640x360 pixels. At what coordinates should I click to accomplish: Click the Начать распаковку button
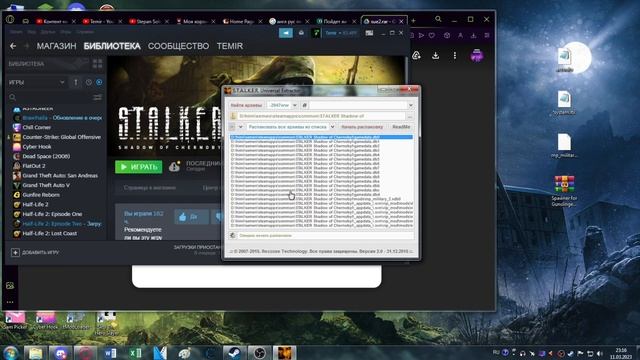coord(362,127)
